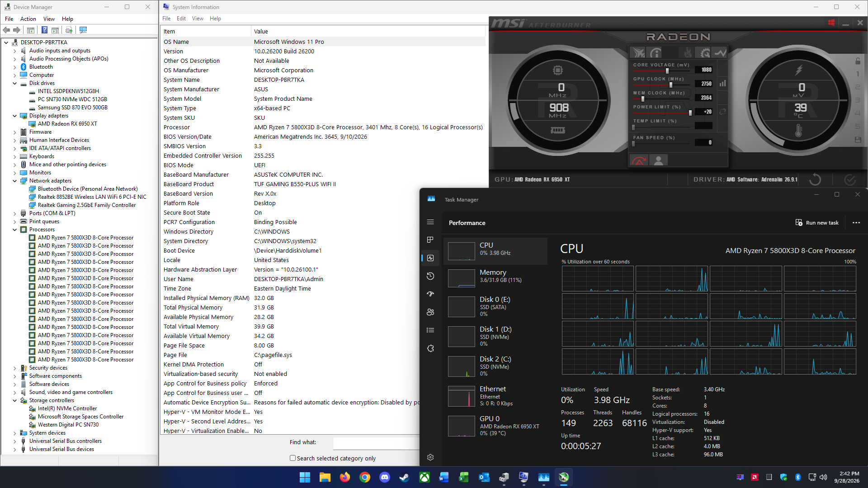Viewport: 868px width, 488px height.
Task: Toggle Afterburner link power and temp limit
Action: click(722, 112)
